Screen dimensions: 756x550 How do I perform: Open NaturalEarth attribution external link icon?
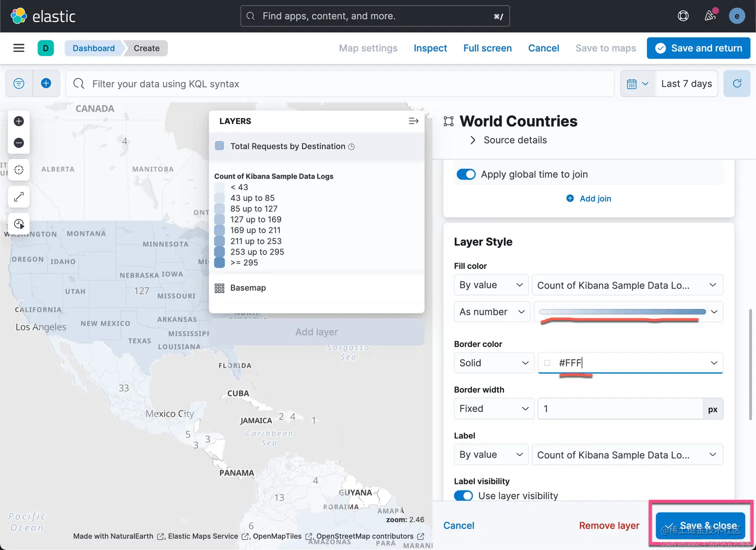pyautogui.click(x=160, y=536)
